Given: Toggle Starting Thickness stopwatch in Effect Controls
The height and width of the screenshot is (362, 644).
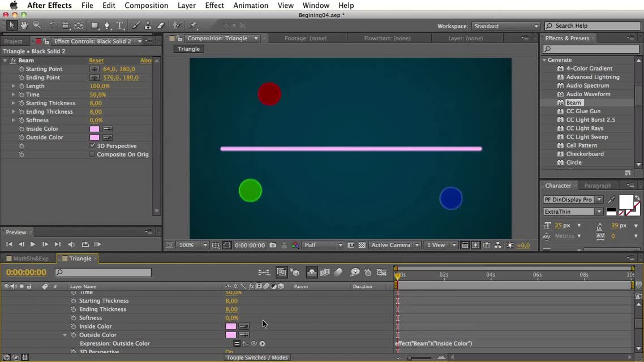Looking at the screenshot, I should coord(22,103).
